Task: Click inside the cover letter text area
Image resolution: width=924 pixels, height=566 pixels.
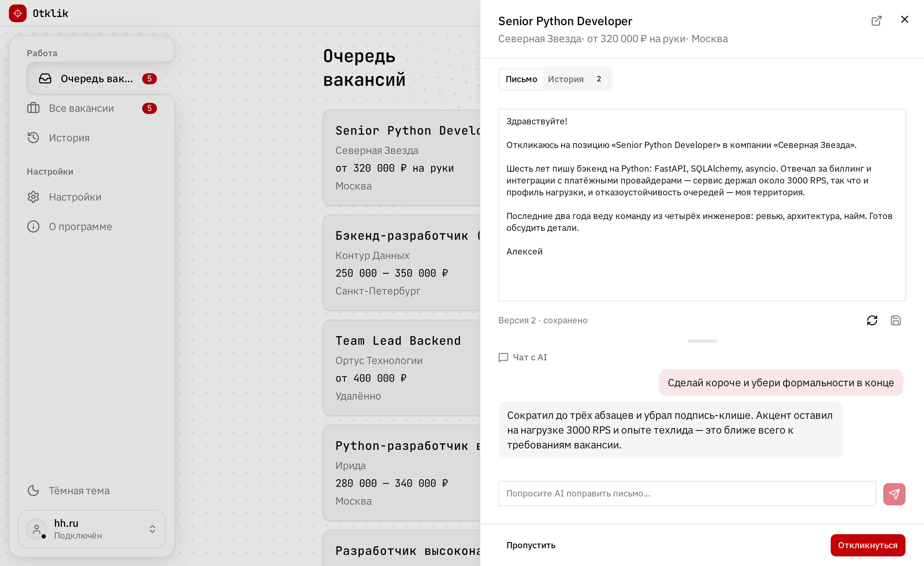Action: coord(702,205)
